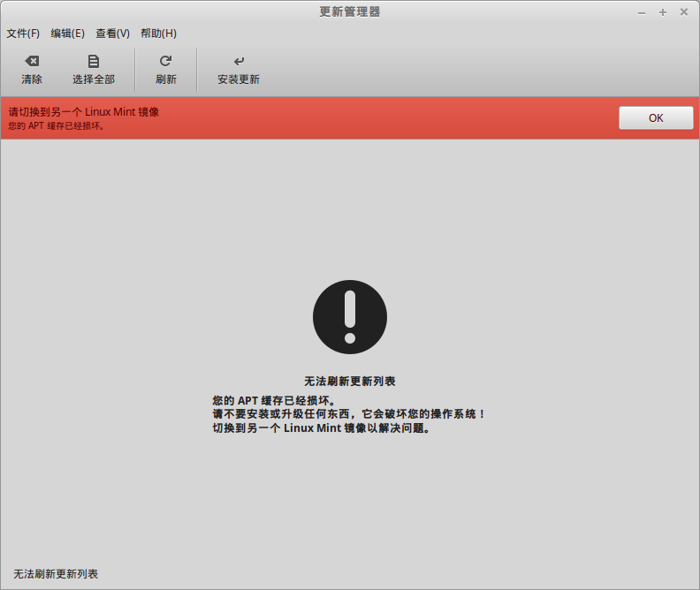Click the 切换到另一个 Linux Mint 镜像以解决问题 line

(x=322, y=428)
